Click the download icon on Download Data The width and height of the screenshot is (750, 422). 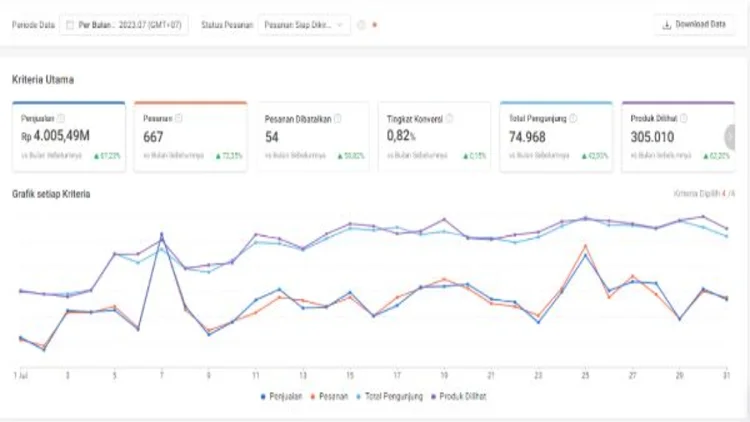pos(666,25)
